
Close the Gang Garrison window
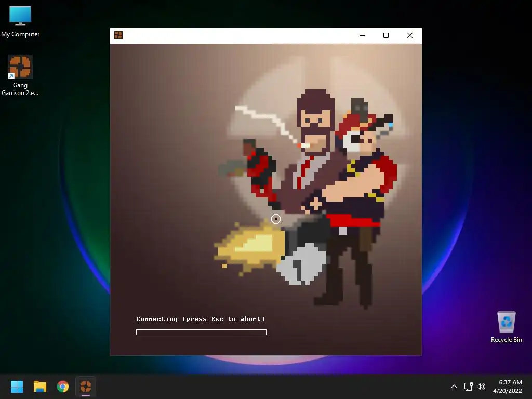(x=410, y=35)
